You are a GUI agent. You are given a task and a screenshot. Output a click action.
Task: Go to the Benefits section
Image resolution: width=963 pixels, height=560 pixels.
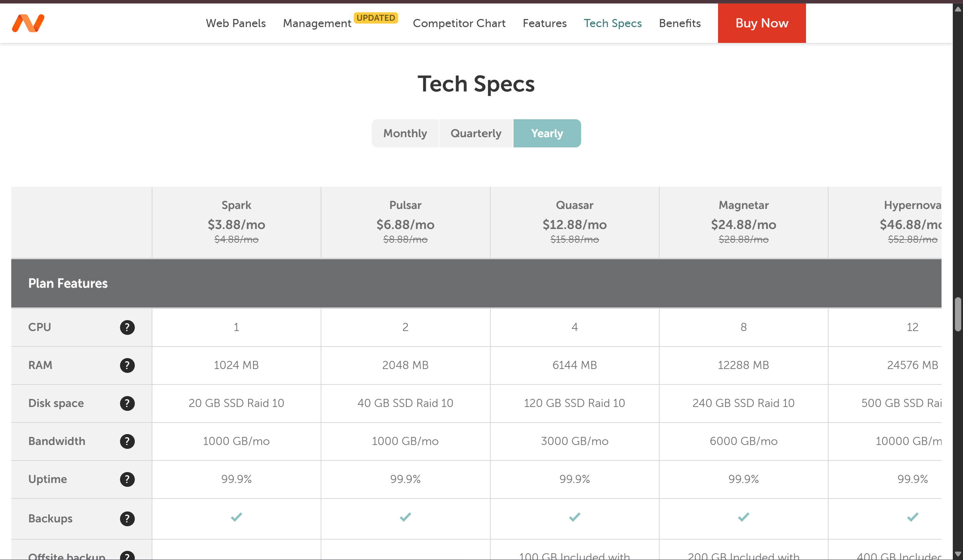coord(680,23)
